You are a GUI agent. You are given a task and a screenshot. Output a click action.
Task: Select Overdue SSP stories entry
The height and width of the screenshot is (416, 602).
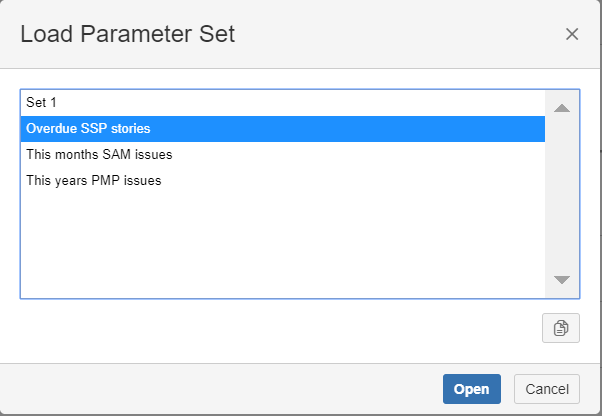tap(89, 129)
